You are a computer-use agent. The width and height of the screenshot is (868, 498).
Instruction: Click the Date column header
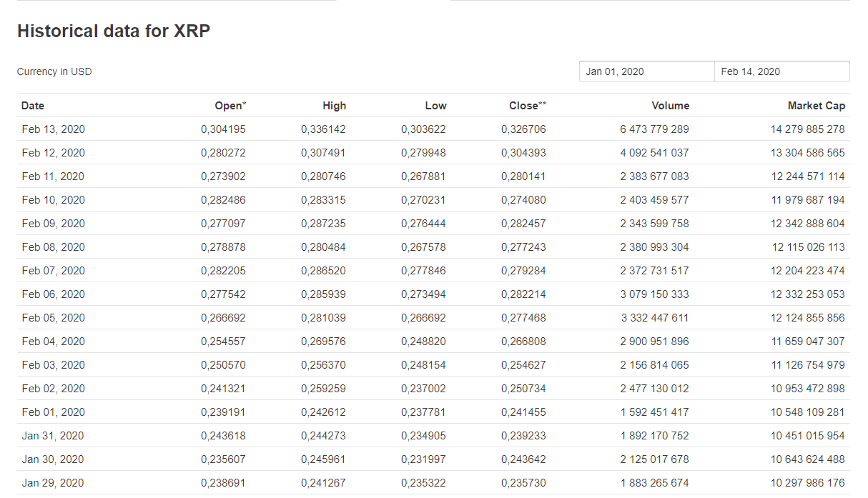point(33,106)
